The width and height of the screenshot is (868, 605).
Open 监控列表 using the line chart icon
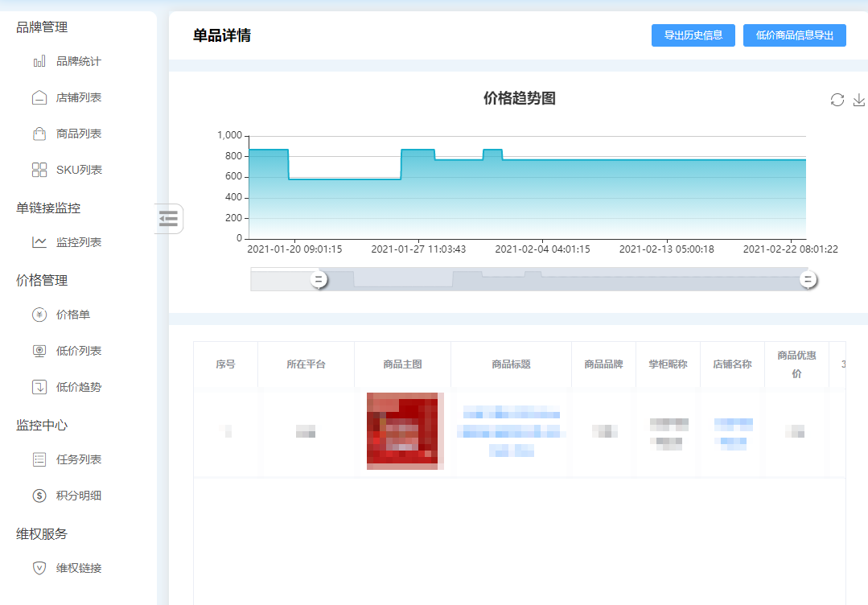pyautogui.click(x=39, y=242)
